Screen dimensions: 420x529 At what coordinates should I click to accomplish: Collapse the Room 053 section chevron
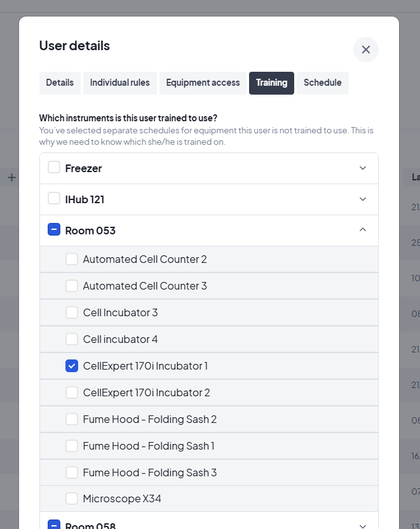tap(363, 230)
